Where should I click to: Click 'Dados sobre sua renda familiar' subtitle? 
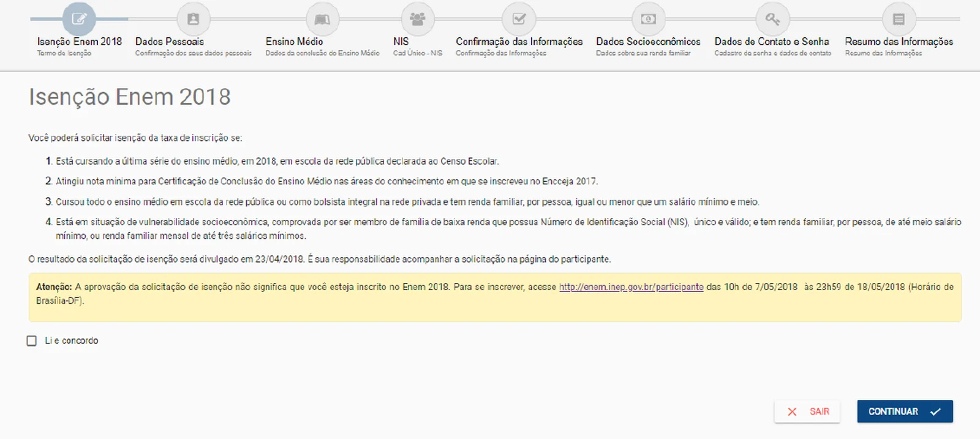click(x=643, y=53)
